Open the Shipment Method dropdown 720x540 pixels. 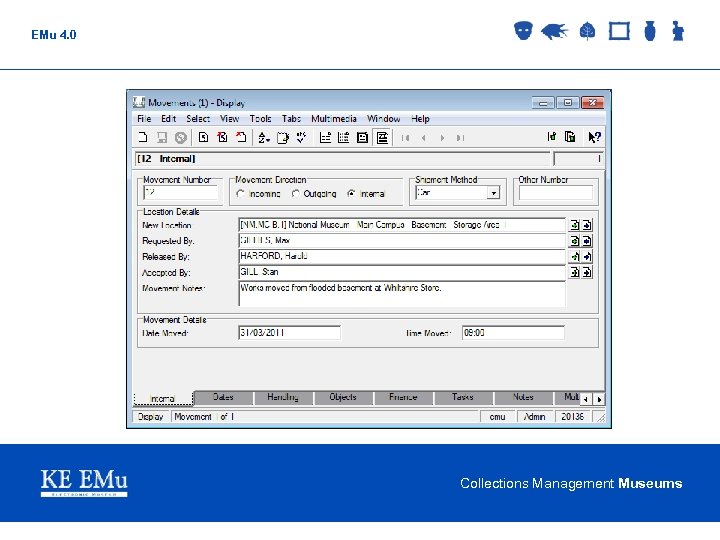click(x=493, y=193)
